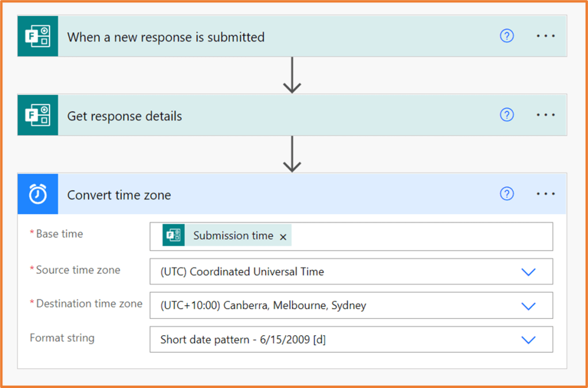Click Forms icon inside Submission time token
The height and width of the screenshot is (388, 588).
coord(173,236)
